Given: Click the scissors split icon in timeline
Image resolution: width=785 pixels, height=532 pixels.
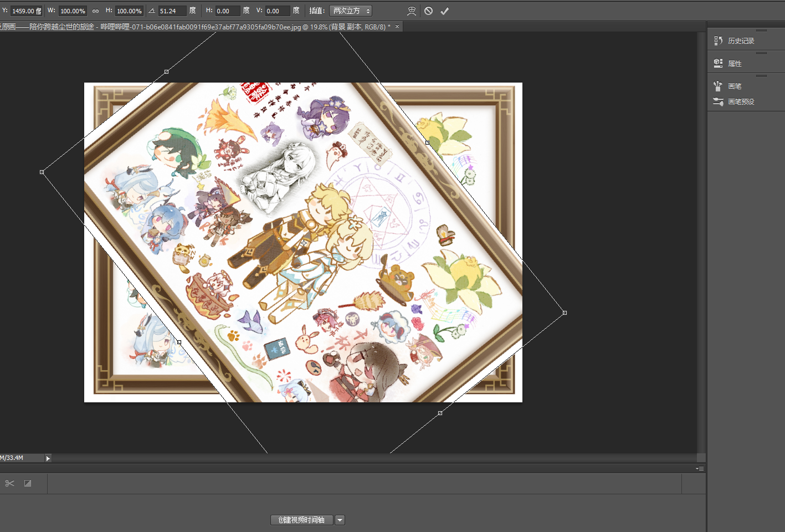Looking at the screenshot, I should [x=9, y=483].
